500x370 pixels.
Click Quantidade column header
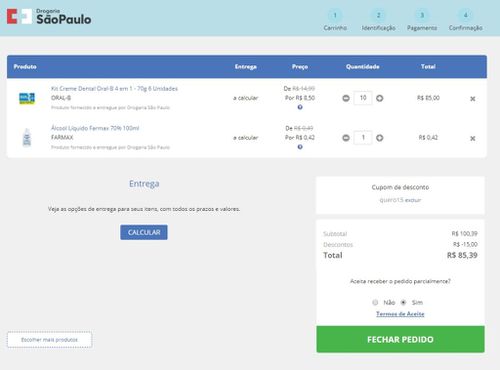(x=363, y=67)
